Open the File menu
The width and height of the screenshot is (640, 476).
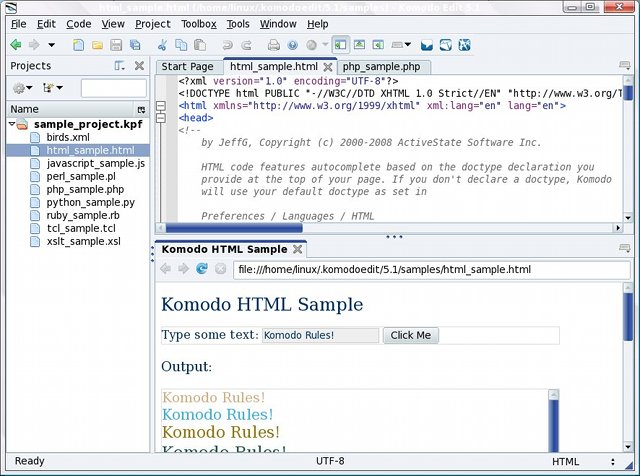coord(18,24)
